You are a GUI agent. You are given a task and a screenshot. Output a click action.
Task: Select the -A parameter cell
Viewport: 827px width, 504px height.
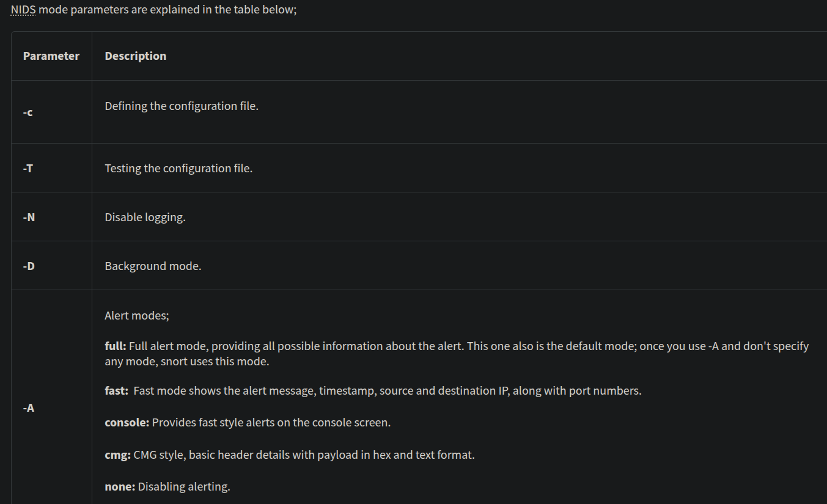point(29,407)
